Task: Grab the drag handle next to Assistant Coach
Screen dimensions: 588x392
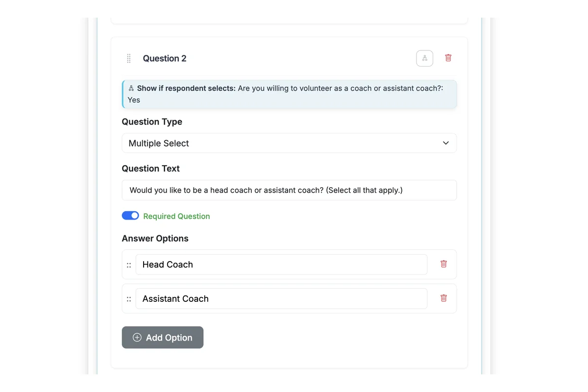Action: click(x=129, y=299)
